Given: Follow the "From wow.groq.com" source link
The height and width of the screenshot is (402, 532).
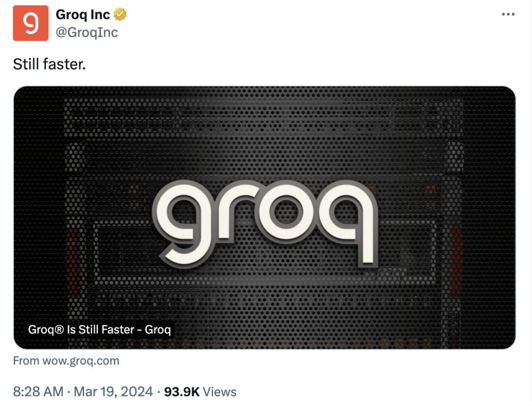Looking at the screenshot, I should 66,361.
